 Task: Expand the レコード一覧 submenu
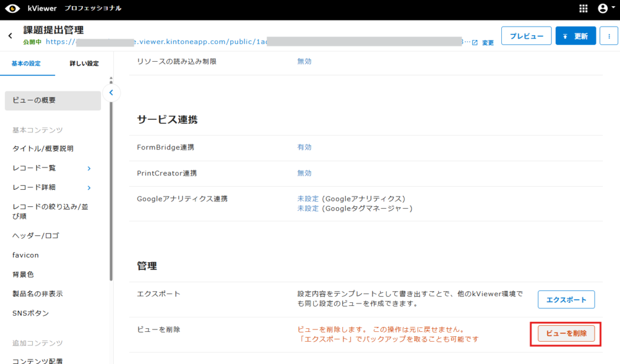89,168
